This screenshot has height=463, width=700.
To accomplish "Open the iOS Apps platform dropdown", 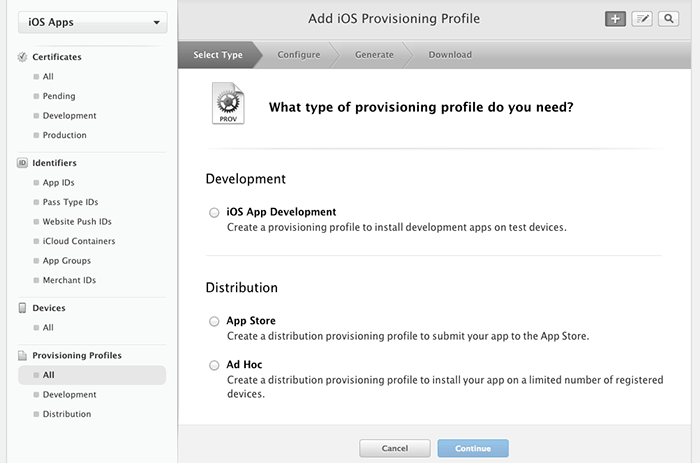I will pos(91,22).
